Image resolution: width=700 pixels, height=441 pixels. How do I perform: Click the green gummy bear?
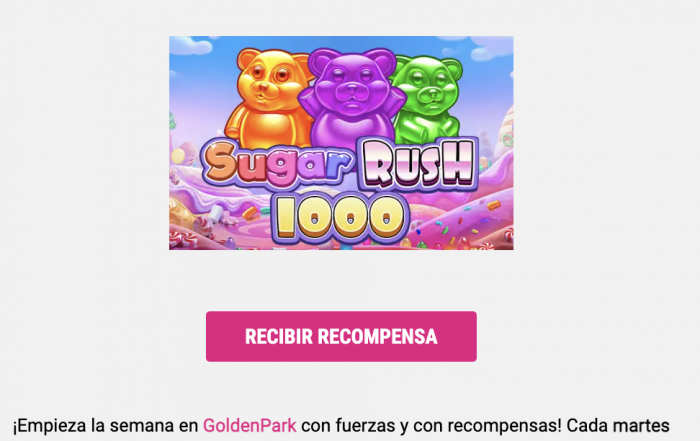point(428,98)
